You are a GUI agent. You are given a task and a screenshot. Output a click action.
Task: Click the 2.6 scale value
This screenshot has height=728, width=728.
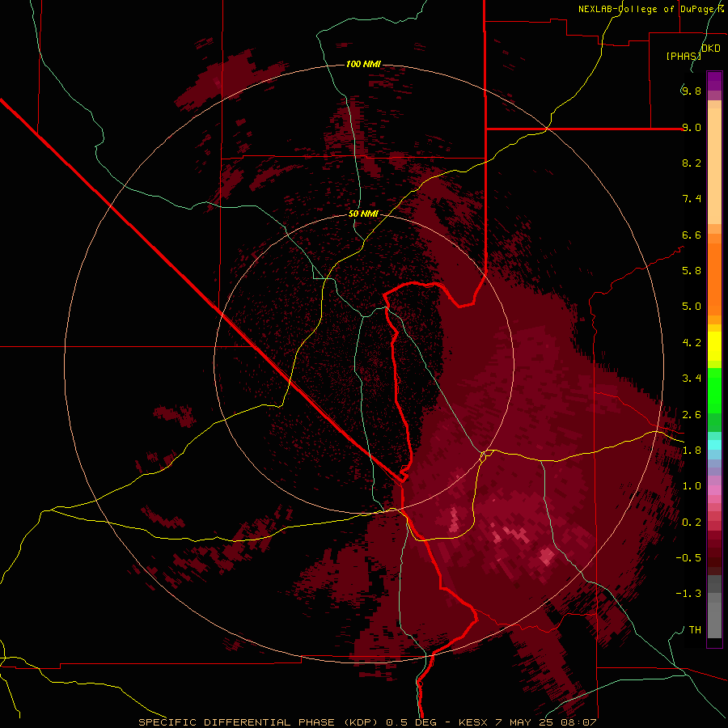[692, 415]
